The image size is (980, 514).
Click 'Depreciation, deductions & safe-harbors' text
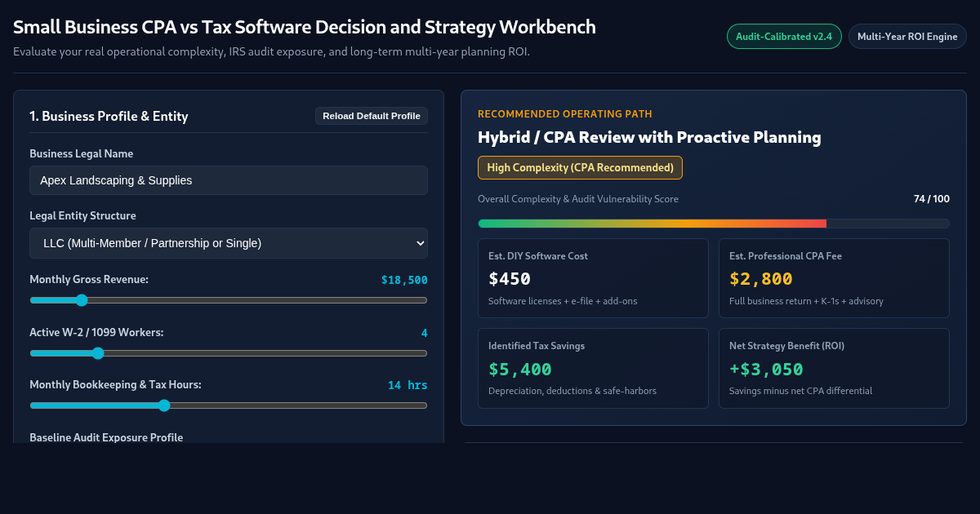[572, 391]
